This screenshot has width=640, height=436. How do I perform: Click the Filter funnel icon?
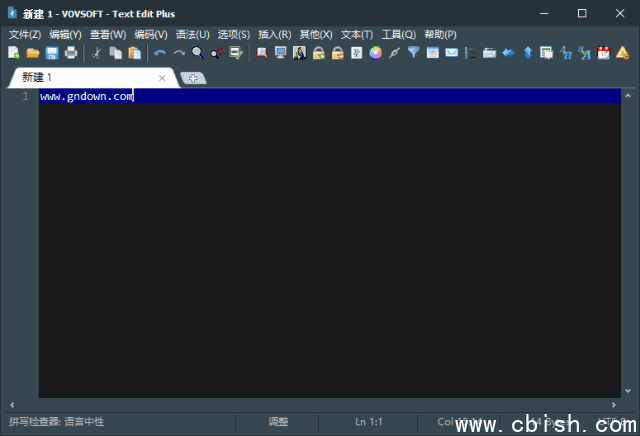413,53
